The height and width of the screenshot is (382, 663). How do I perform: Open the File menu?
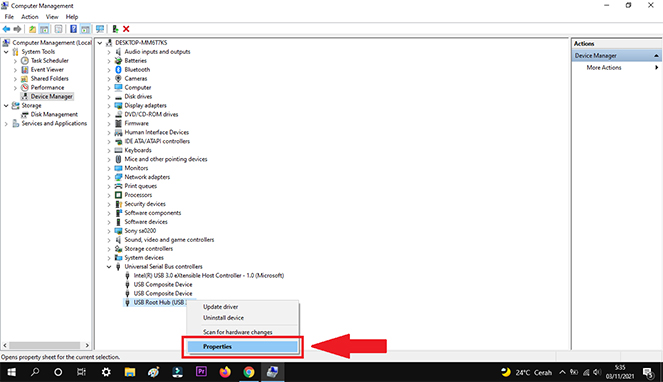[9, 17]
